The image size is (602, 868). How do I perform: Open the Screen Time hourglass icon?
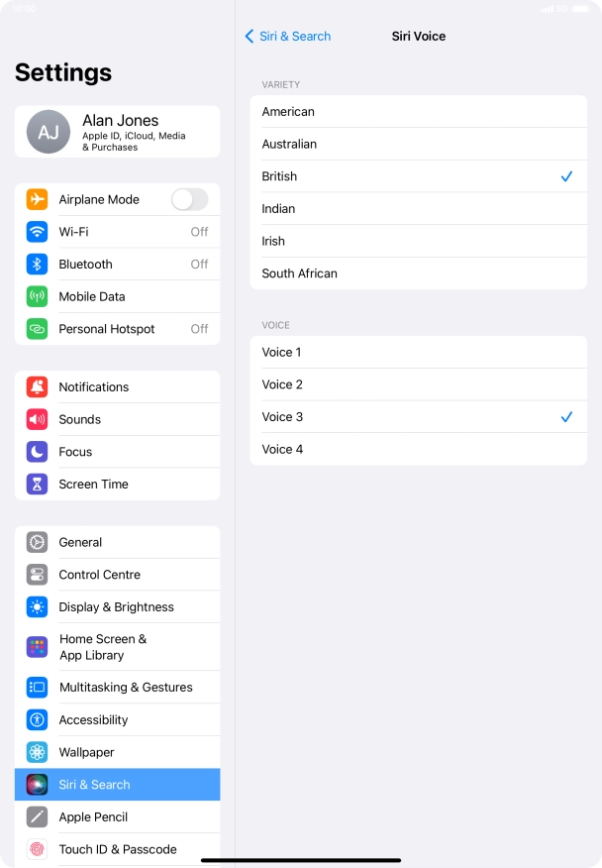click(37, 484)
